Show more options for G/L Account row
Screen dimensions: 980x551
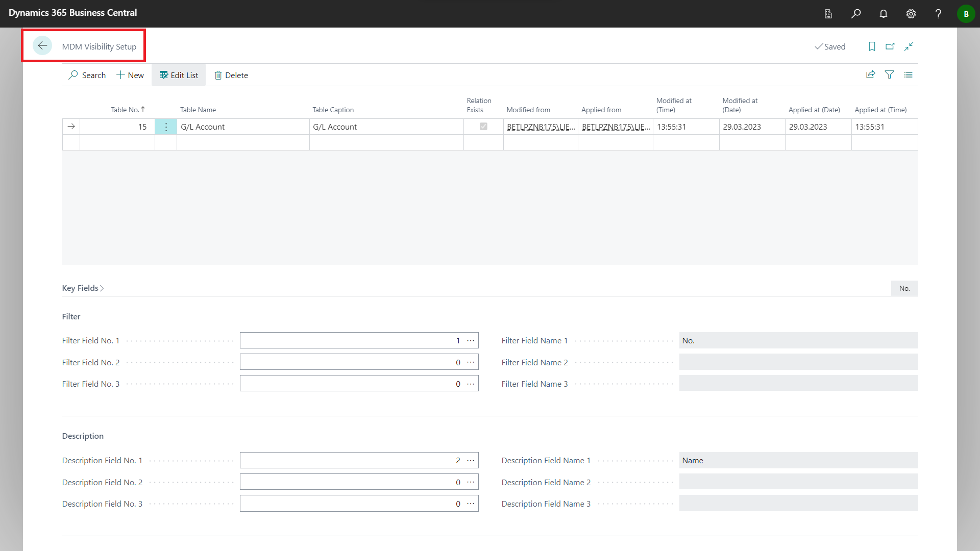pyautogui.click(x=166, y=127)
